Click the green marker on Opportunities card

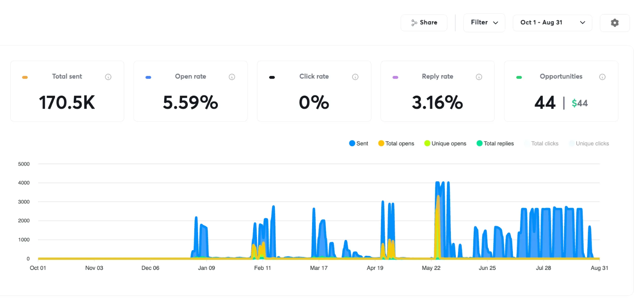(x=519, y=77)
